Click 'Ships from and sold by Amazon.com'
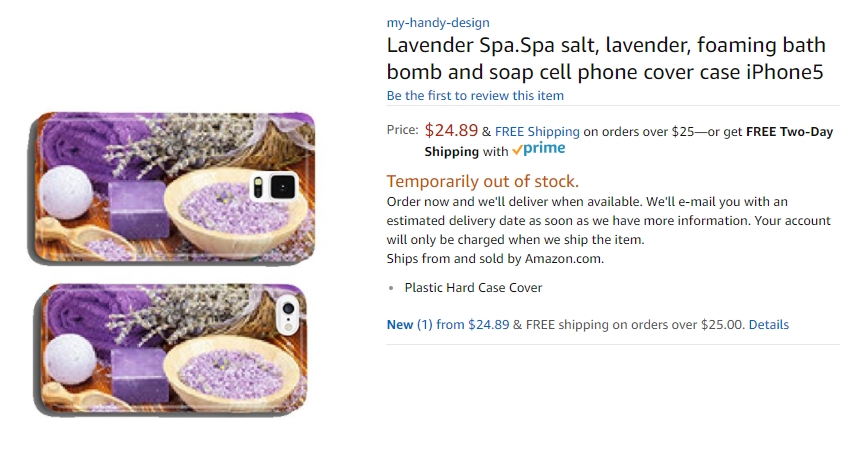Image resolution: width=858 pixels, height=457 pixels. tap(495, 259)
